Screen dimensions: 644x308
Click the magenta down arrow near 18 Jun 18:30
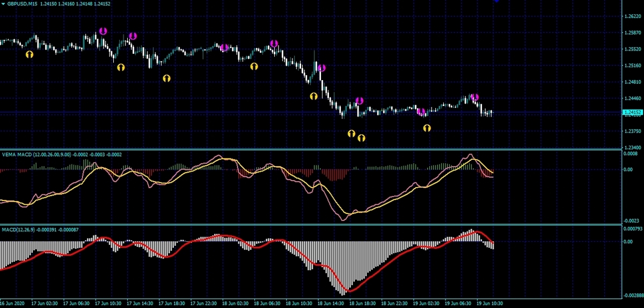click(359, 101)
